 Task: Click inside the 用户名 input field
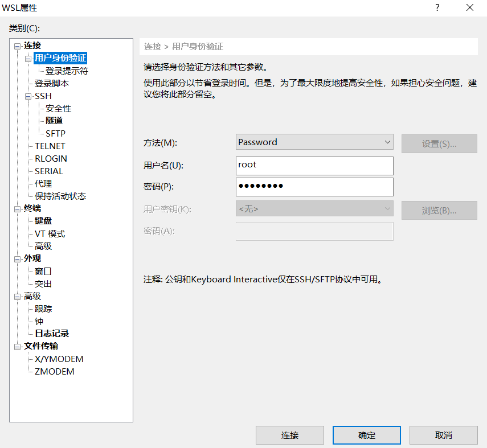pos(314,166)
